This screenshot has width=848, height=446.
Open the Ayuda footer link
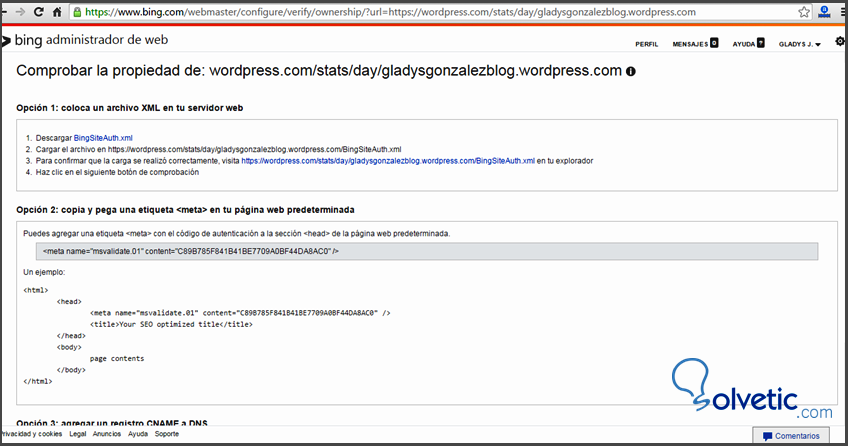tap(138, 434)
